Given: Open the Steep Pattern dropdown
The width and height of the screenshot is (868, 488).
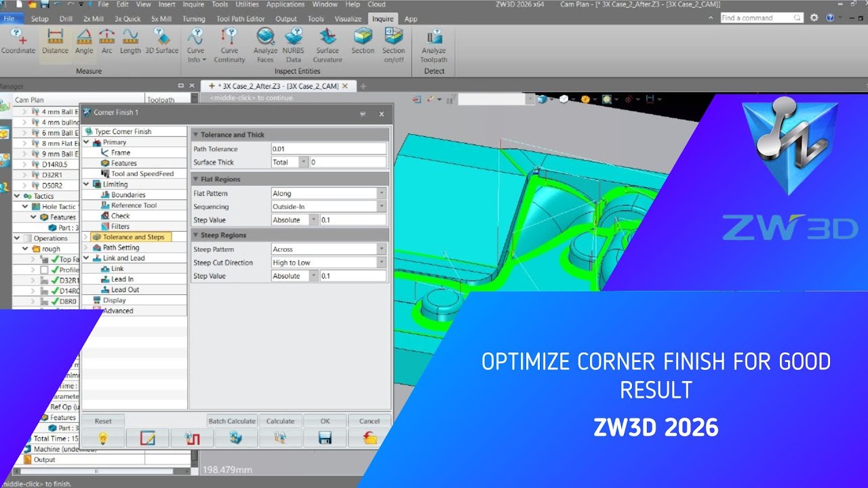Looking at the screenshot, I should pyautogui.click(x=381, y=249).
